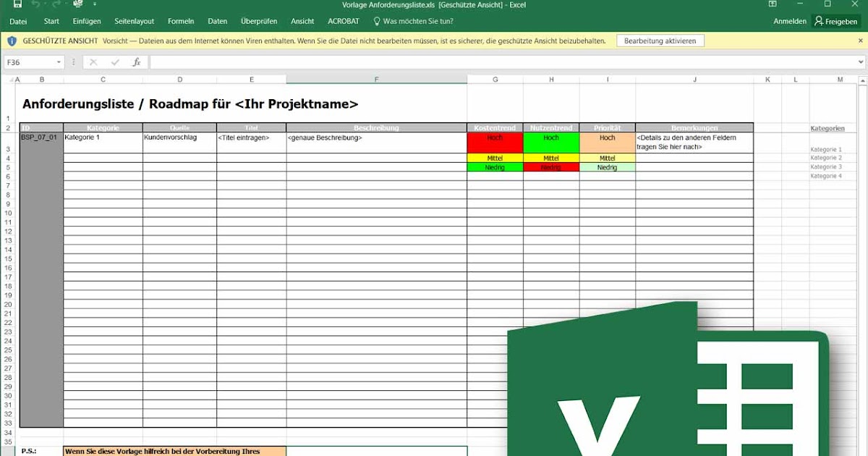
Task: Select the '<Details zu den anderen Feldern' remarks cell
Action: click(694, 143)
